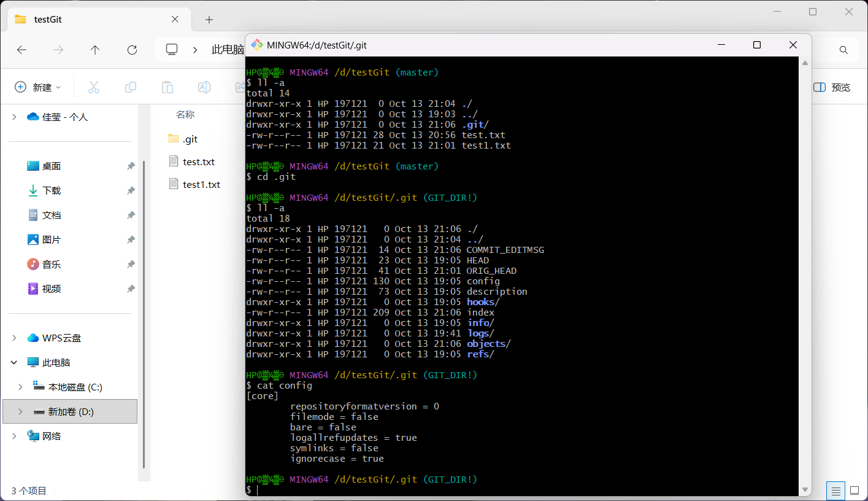Click 'objects/' entry in terminal listing
The height and width of the screenshot is (501, 868).
point(489,344)
